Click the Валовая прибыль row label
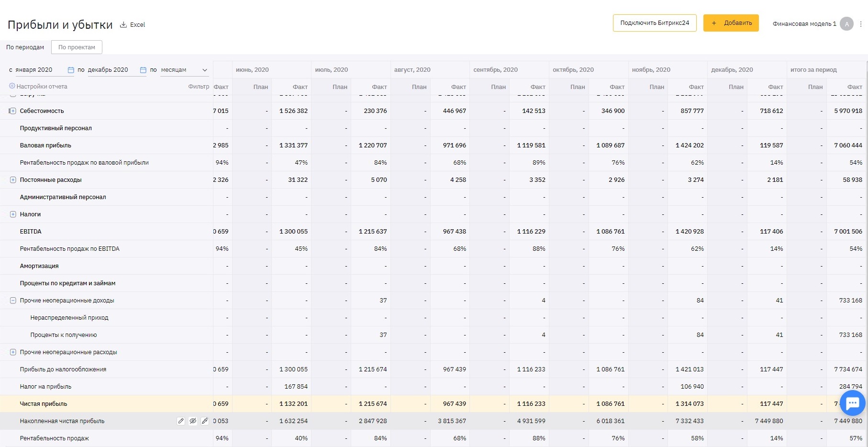Screen dimensions: 868x447 click(45, 145)
